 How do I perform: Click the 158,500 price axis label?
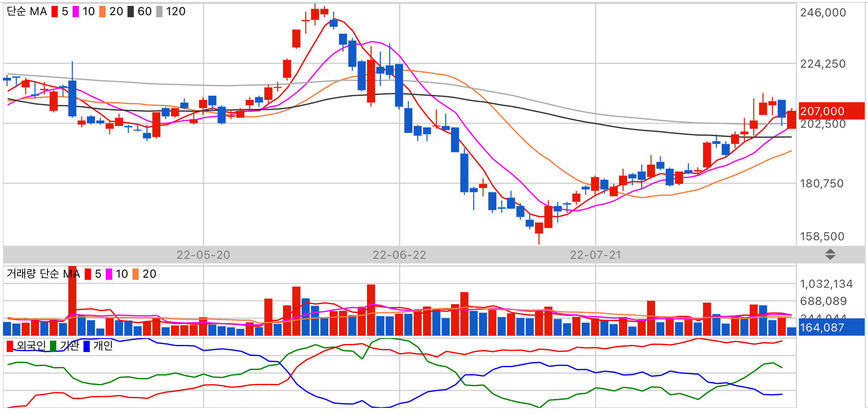822,236
